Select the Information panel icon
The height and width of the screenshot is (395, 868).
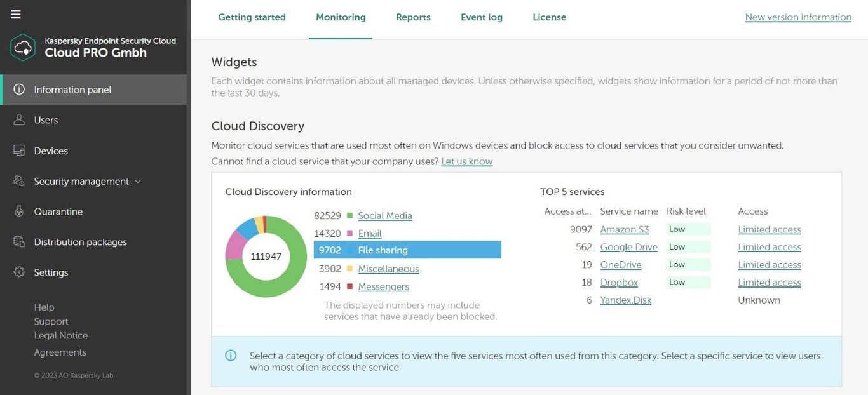[18, 89]
